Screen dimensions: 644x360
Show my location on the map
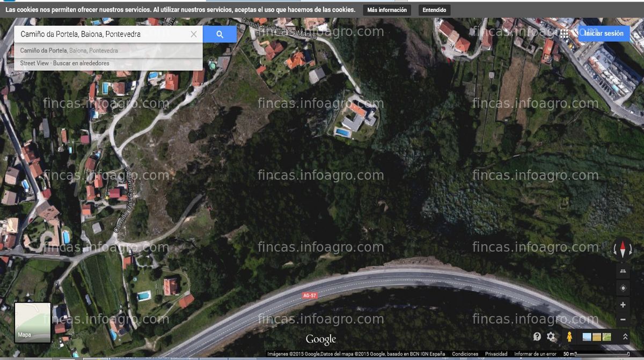623,288
